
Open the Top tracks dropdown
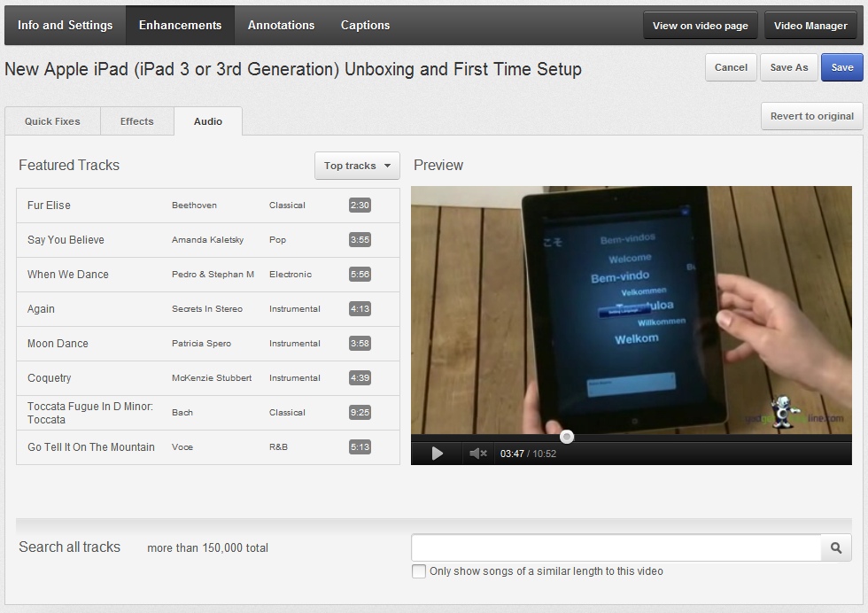[357, 166]
